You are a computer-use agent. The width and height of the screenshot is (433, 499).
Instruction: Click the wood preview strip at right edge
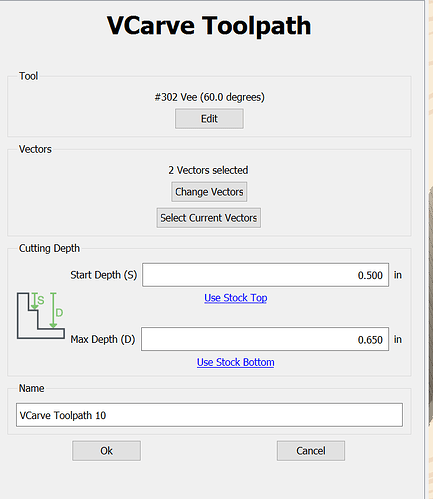click(430, 249)
